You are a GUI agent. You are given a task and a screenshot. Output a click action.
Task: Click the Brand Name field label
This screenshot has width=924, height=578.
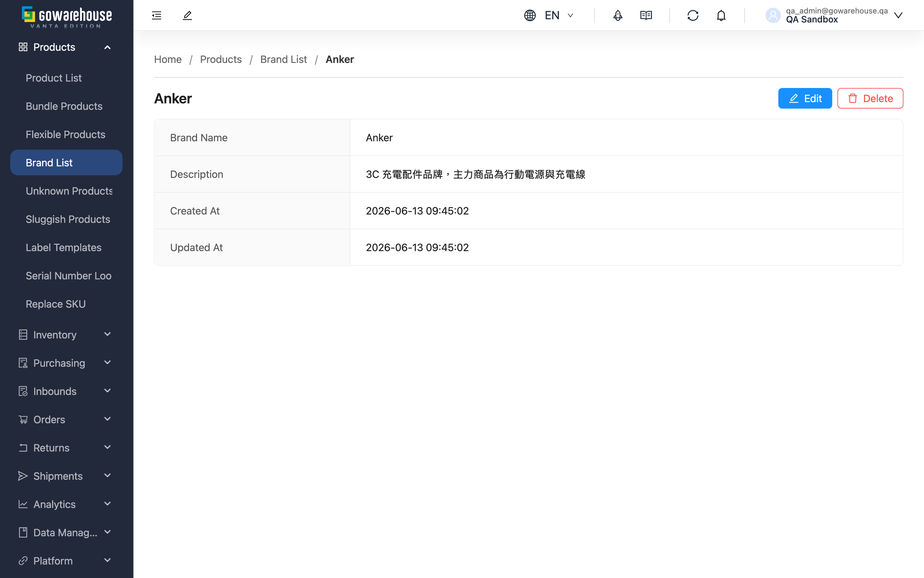point(199,138)
